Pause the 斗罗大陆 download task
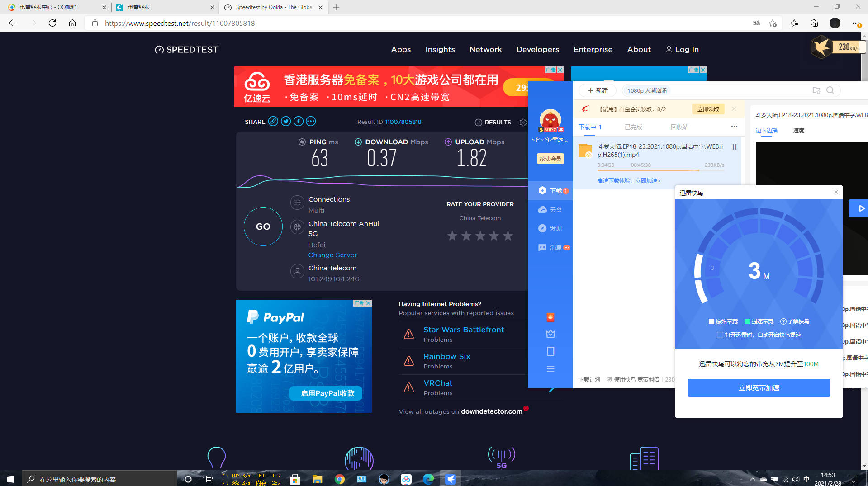This screenshot has width=868, height=486. point(735,146)
